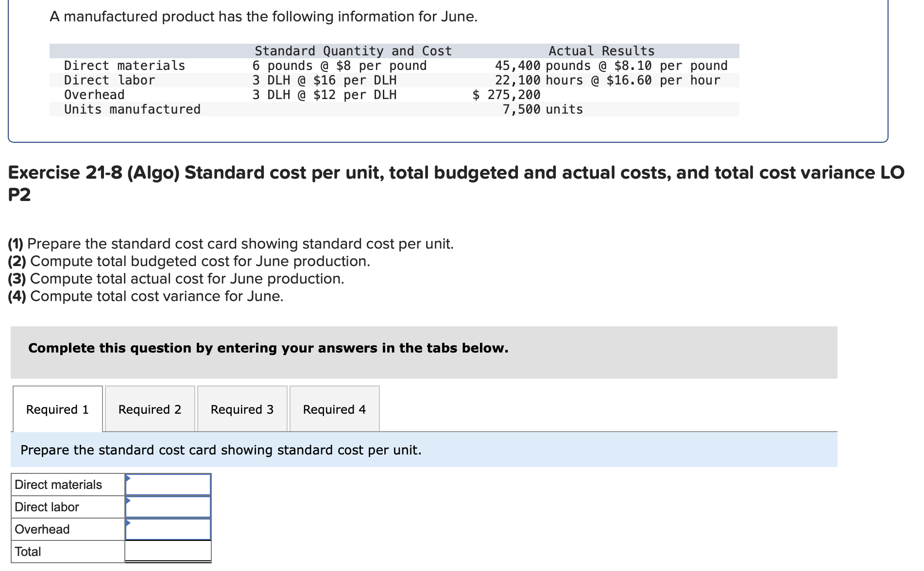Switch to the Required 4 tab
924x571 pixels.
pyautogui.click(x=335, y=409)
